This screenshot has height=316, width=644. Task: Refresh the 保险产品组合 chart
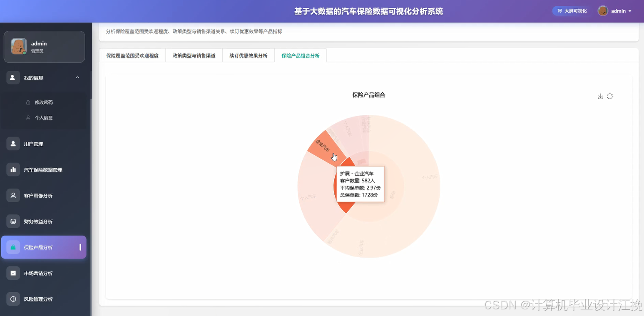coord(610,96)
